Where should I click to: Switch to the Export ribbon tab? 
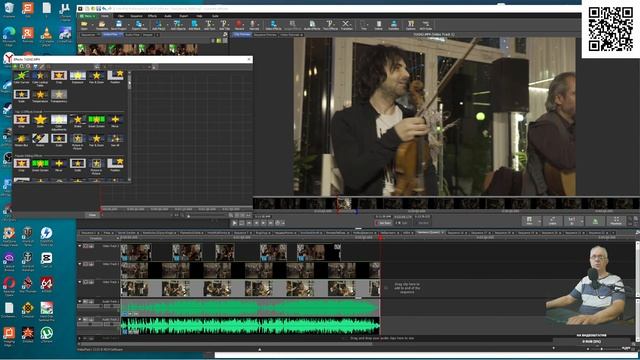click(184, 16)
